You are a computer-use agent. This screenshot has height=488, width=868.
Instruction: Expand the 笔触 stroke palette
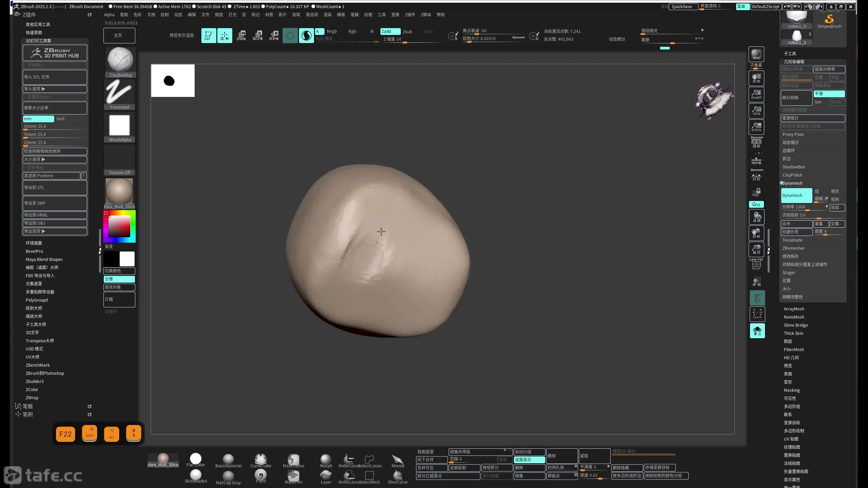pyautogui.click(x=28, y=406)
